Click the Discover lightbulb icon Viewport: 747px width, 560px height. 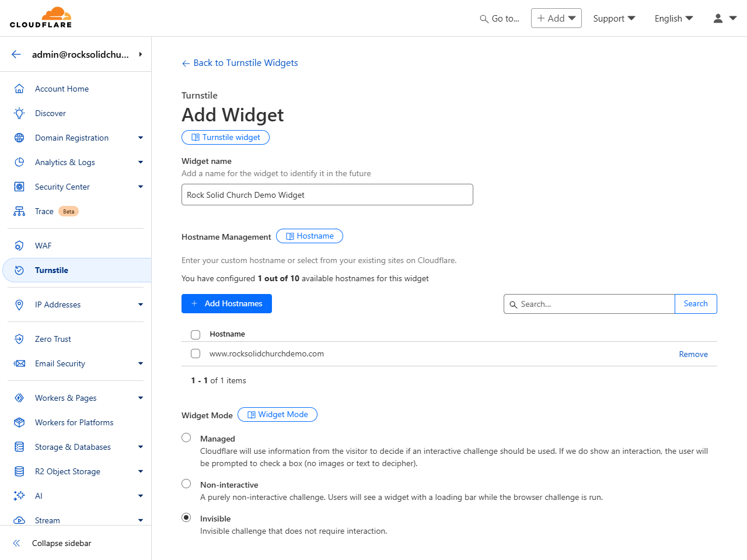point(19,113)
